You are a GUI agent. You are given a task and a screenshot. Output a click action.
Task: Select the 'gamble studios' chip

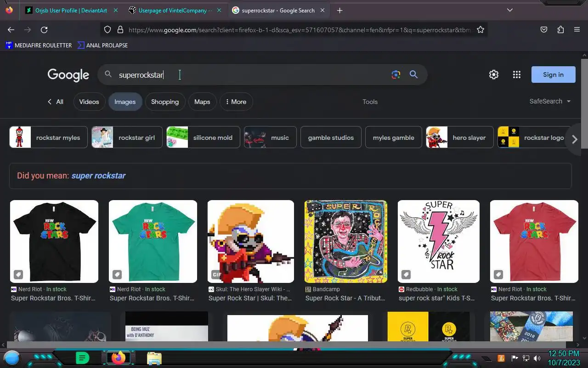[x=331, y=137]
